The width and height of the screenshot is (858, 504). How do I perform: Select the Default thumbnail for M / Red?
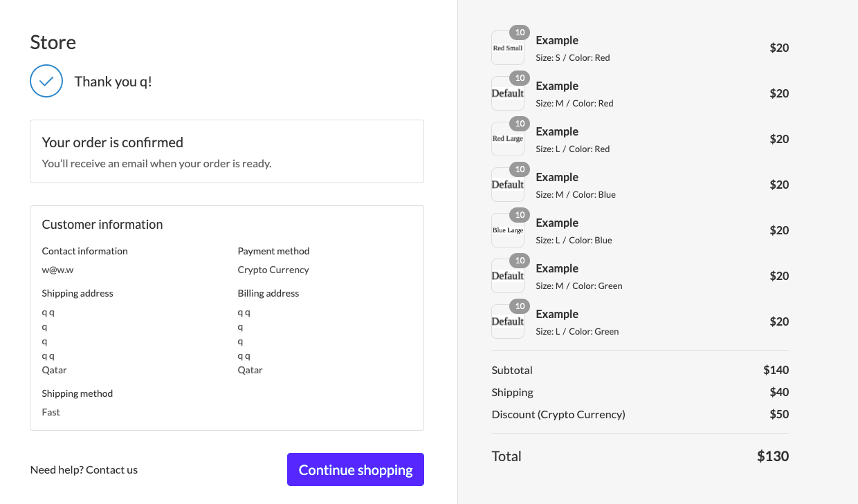(508, 93)
